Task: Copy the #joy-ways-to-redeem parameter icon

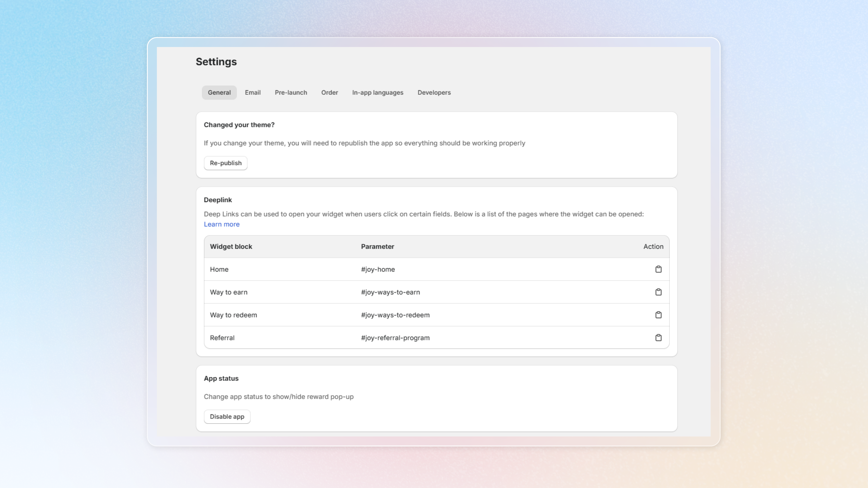Action: point(658,315)
